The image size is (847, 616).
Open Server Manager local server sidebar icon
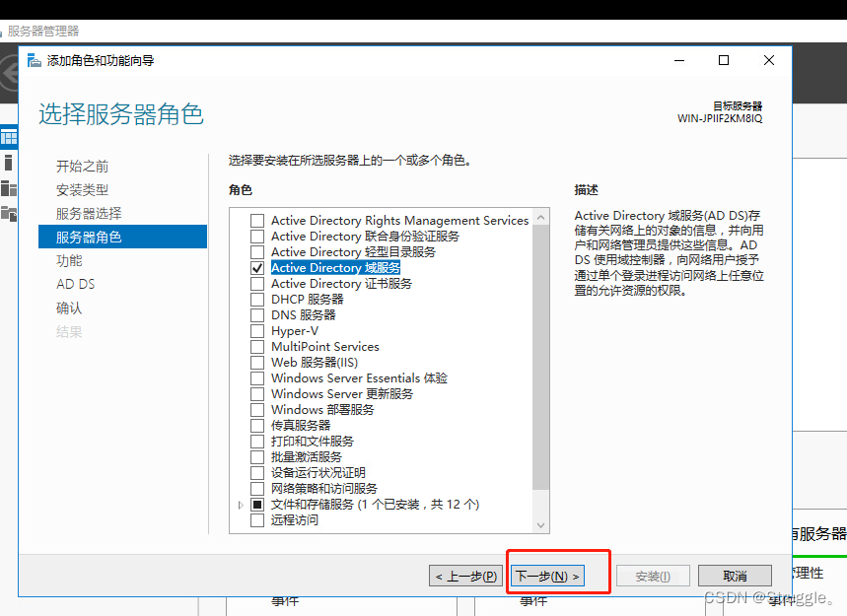(8, 163)
